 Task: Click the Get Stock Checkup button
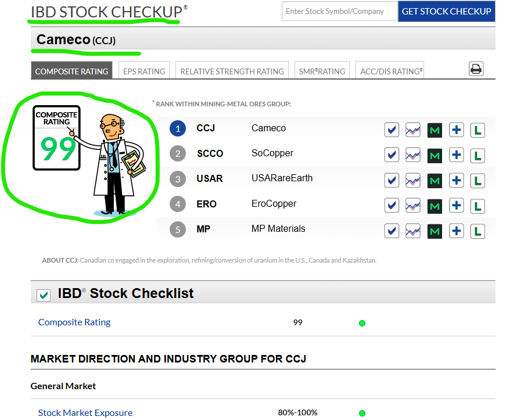(x=446, y=12)
